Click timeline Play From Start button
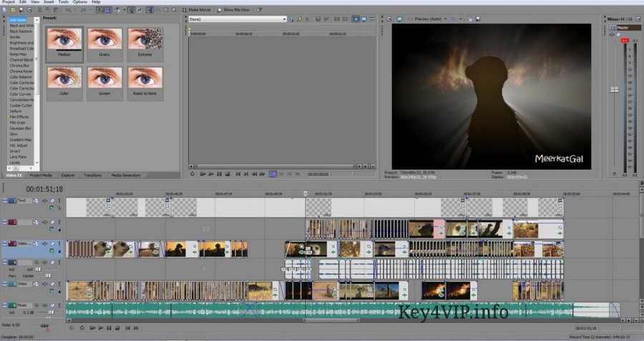The height and width of the screenshot is (341, 644). 92,328
